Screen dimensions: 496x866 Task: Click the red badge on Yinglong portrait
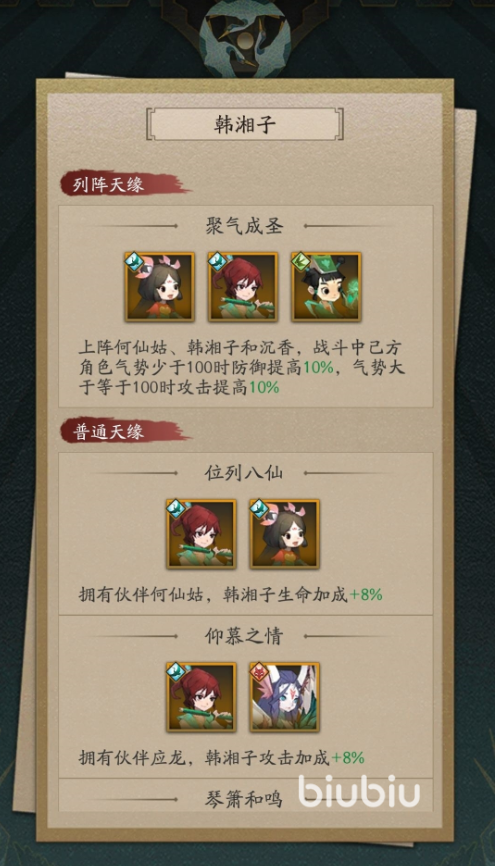point(260,671)
